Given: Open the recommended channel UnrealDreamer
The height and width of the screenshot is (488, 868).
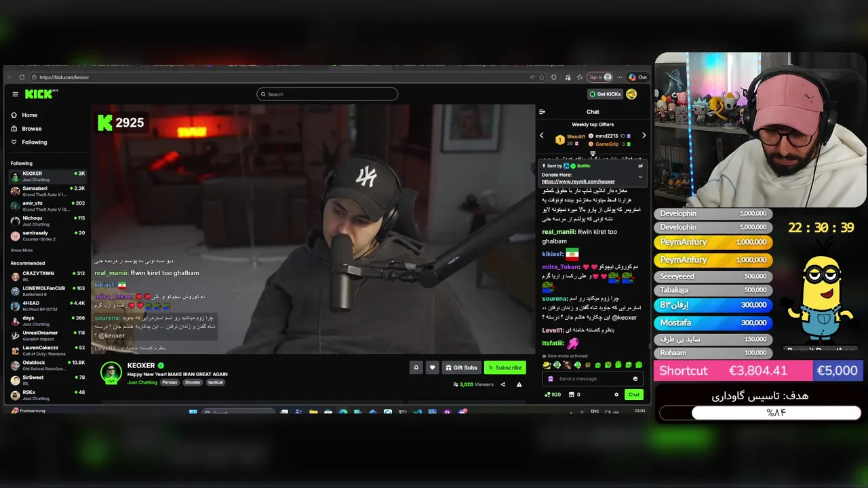Looking at the screenshot, I should [x=47, y=335].
